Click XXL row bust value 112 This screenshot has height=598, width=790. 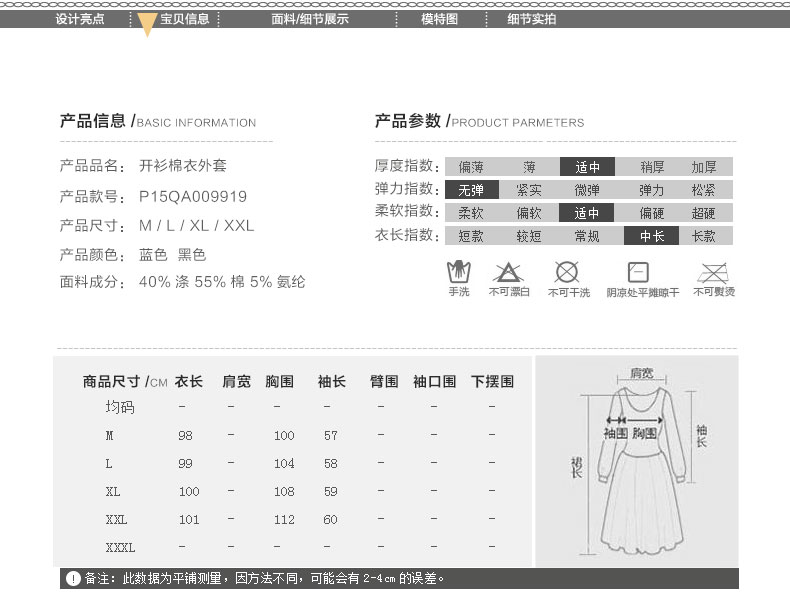point(284,519)
